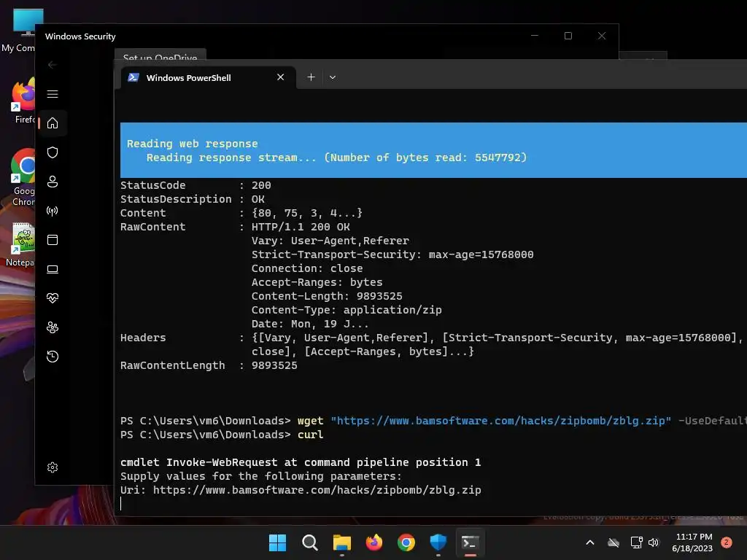Open Windows Security settings gear
Screen dimensions: 747x560
[x=53, y=467]
